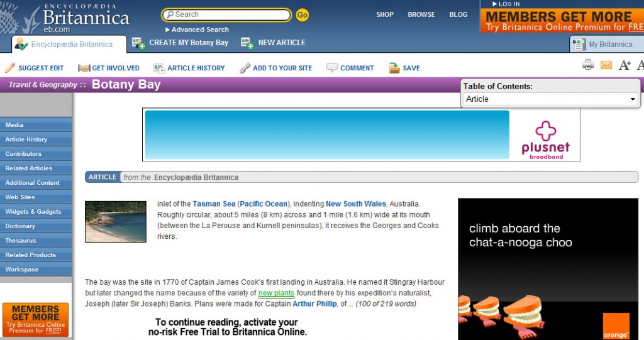
Task: Click the eb.com text under the logo
Action: point(57,30)
